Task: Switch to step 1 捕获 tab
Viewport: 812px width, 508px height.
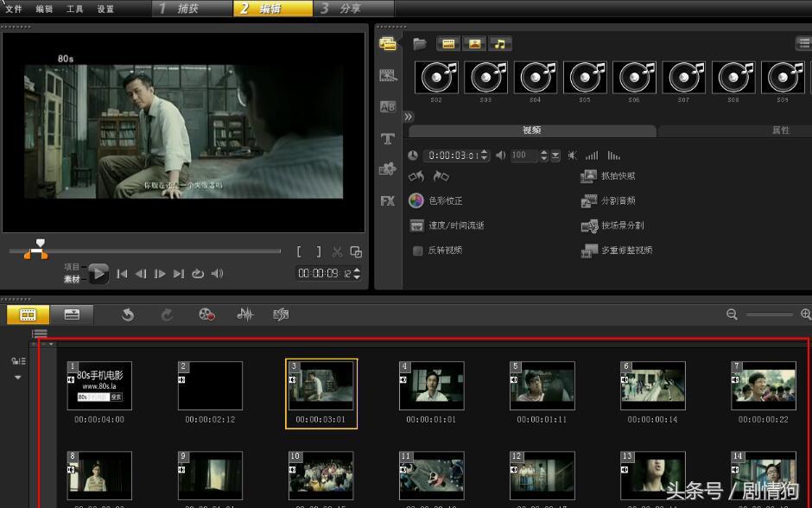Action: 192,9
